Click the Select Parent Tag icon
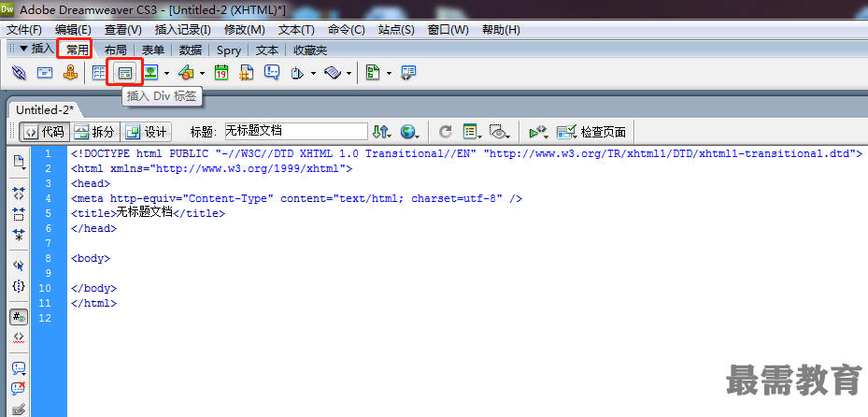The height and width of the screenshot is (417, 868). (19, 266)
